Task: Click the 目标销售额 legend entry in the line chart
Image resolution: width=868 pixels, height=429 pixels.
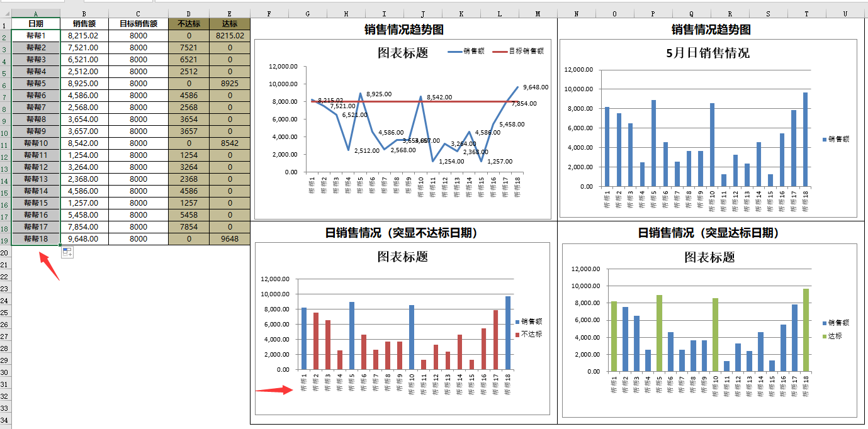Action: coord(519,51)
